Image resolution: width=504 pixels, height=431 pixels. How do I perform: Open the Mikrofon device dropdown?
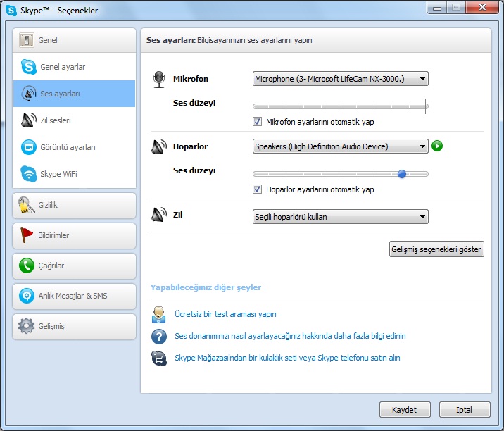pyautogui.click(x=341, y=78)
